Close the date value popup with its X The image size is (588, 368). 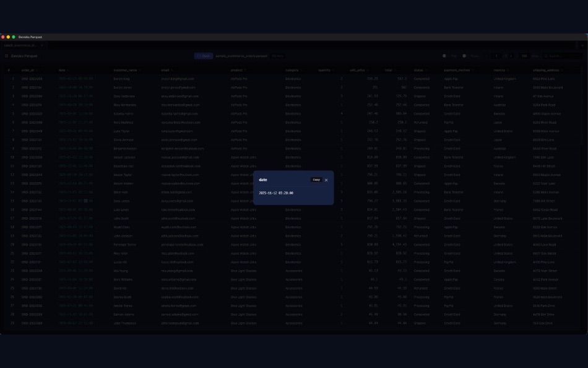click(x=326, y=180)
